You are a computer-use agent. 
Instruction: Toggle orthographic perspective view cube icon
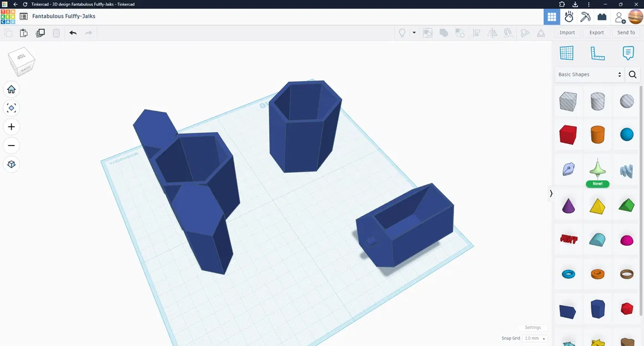click(x=12, y=164)
